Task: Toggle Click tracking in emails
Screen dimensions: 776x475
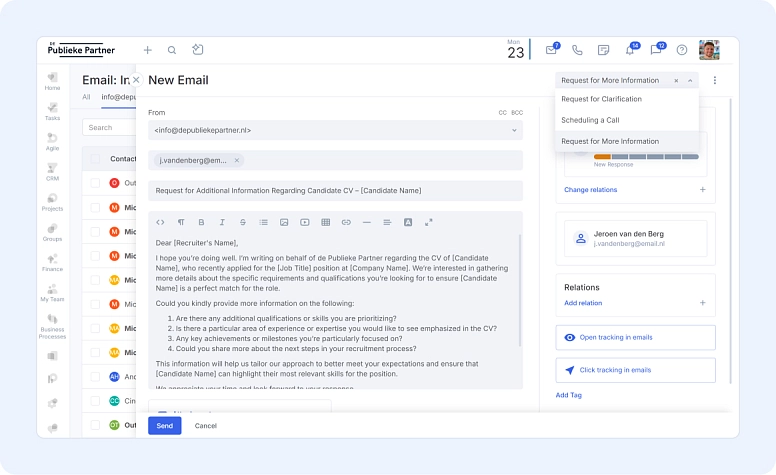Action: [x=635, y=370]
